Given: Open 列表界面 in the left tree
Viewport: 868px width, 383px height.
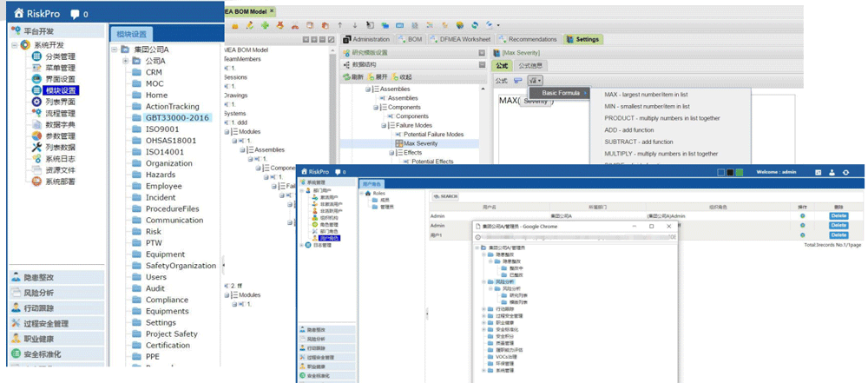Looking at the screenshot, I should coord(60,102).
